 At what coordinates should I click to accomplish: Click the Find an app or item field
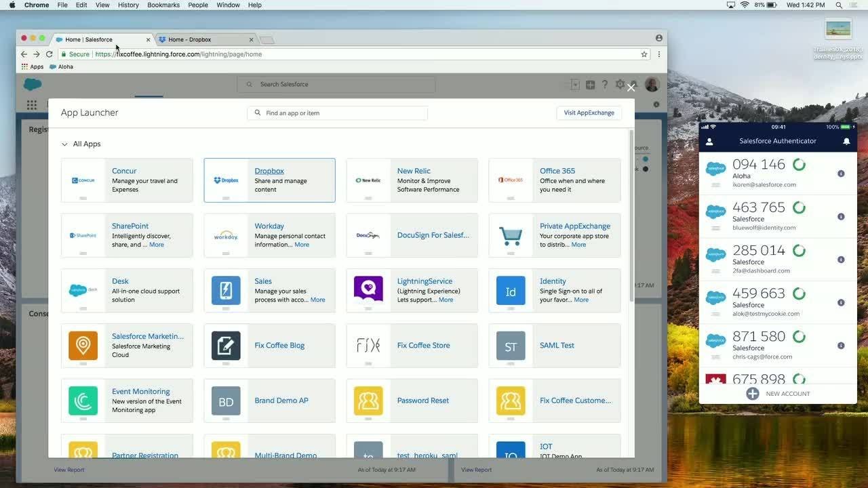pyautogui.click(x=337, y=113)
